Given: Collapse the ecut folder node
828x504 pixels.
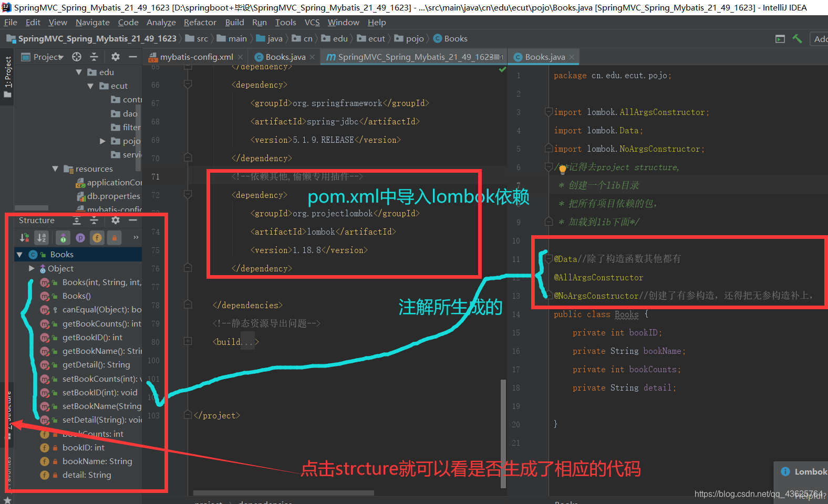Looking at the screenshot, I should [90, 86].
